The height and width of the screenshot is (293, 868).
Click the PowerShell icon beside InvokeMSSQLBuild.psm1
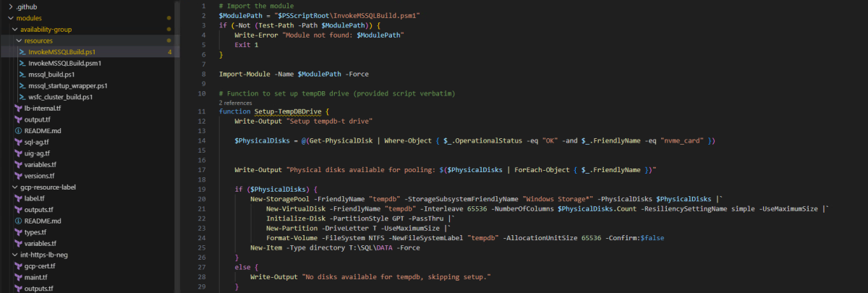tap(22, 63)
